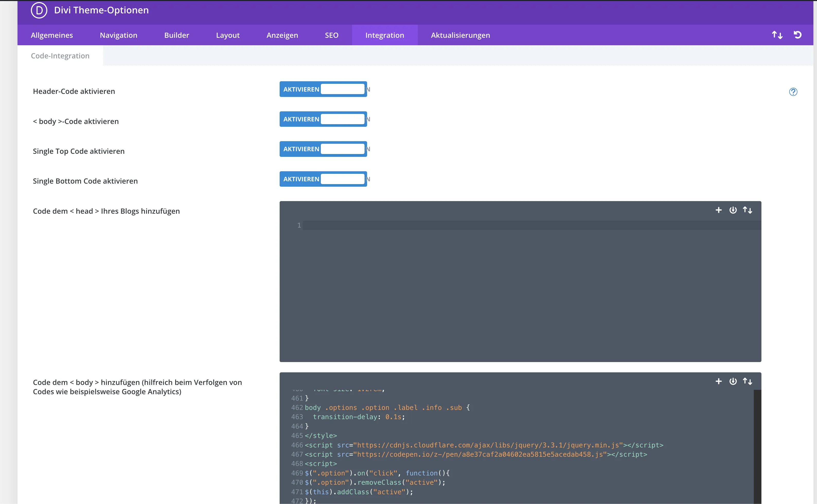817x504 pixels.
Task: Click the Divi logo icon
Action: coord(39,10)
